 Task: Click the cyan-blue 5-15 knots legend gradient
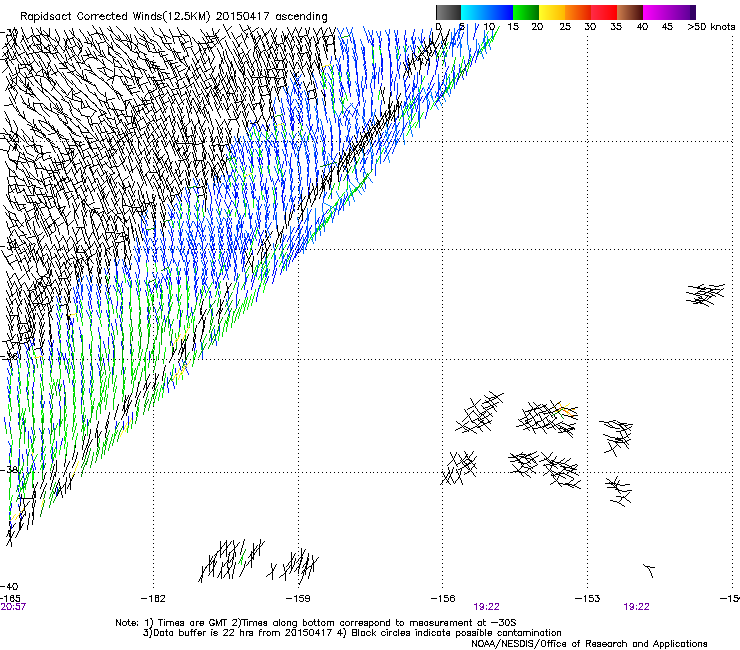click(x=487, y=12)
